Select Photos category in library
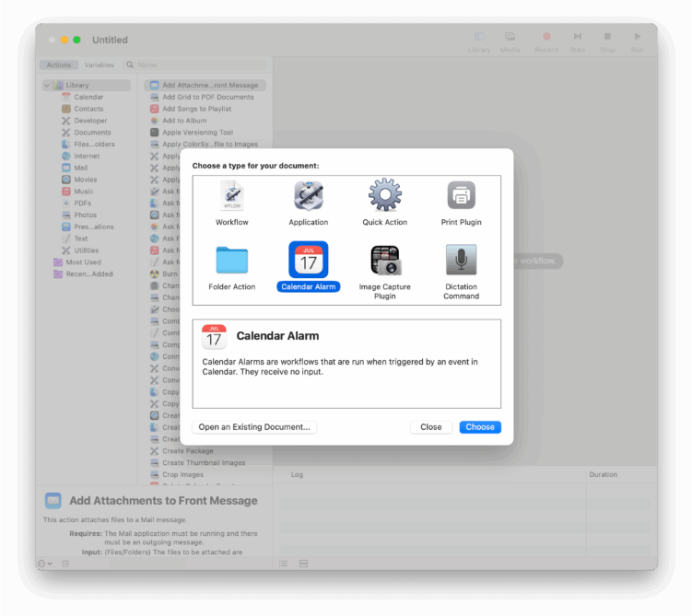This screenshot has height=616, width=692. [x=85, y=215]
